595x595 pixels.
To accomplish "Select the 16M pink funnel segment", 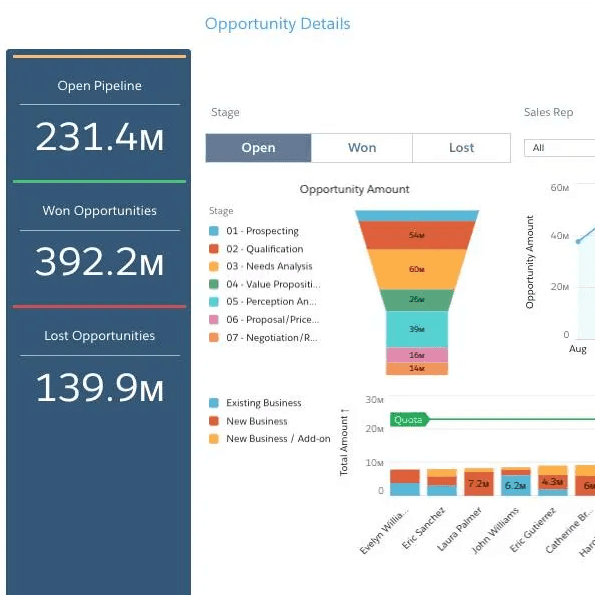I will click(x=417, y=355).
